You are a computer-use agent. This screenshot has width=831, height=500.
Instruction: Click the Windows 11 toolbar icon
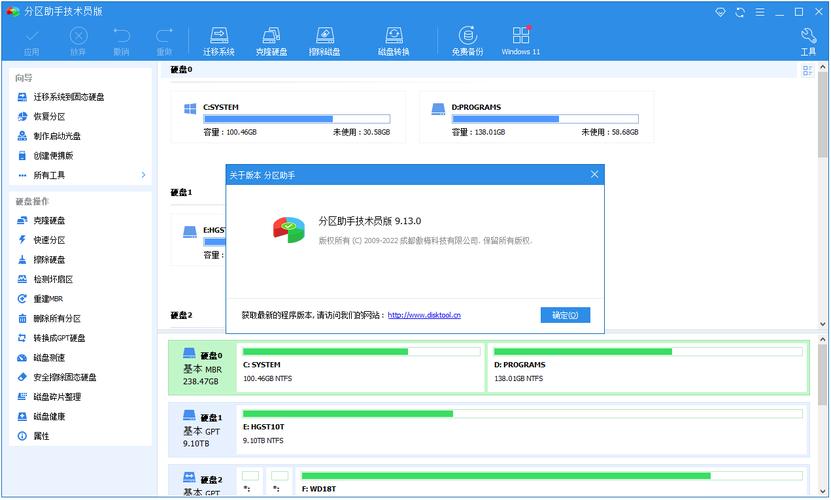pyautogui.click(x=520, y=40)
